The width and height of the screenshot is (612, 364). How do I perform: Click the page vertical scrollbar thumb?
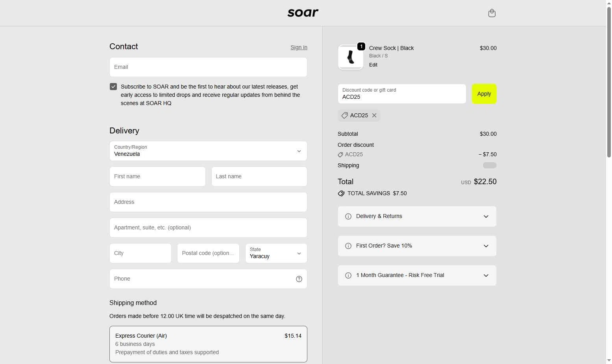[609, 81]
